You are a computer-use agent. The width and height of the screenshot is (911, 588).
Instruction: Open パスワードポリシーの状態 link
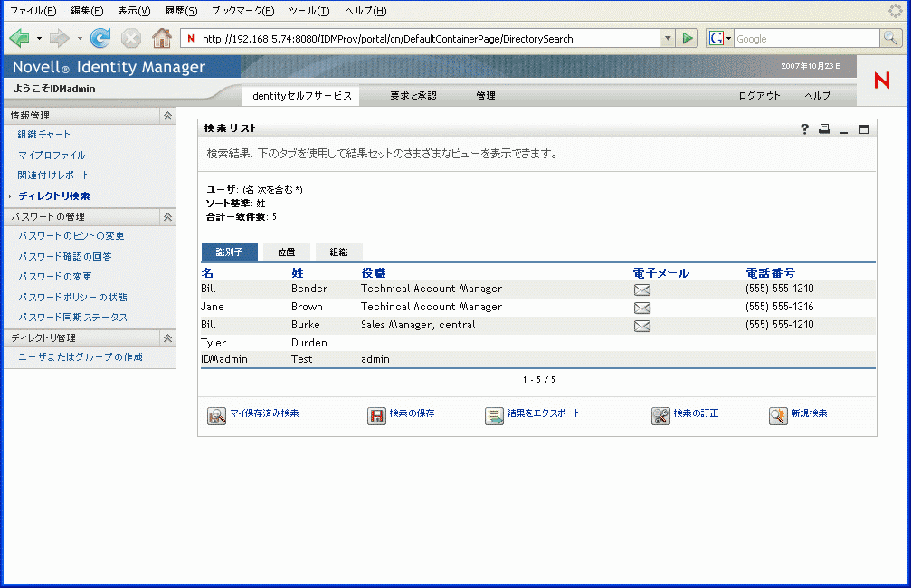[x=72, y=297]
